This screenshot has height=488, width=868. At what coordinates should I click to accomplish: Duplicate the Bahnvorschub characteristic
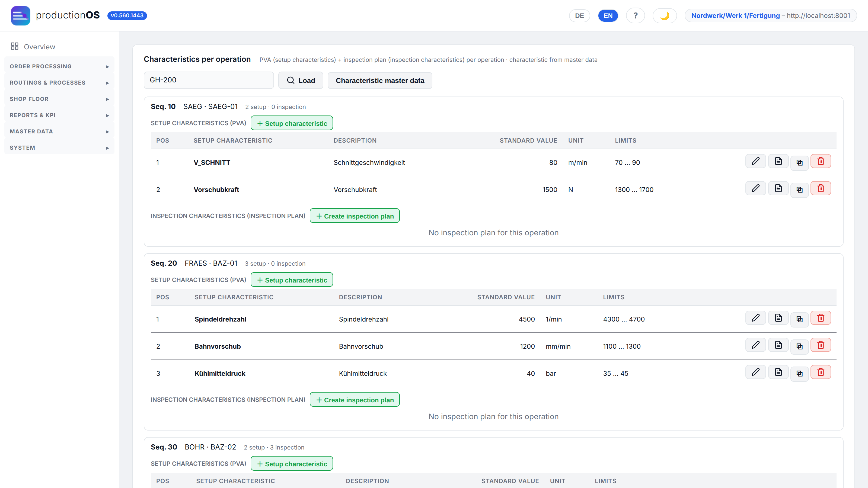(x=799, y=346)
